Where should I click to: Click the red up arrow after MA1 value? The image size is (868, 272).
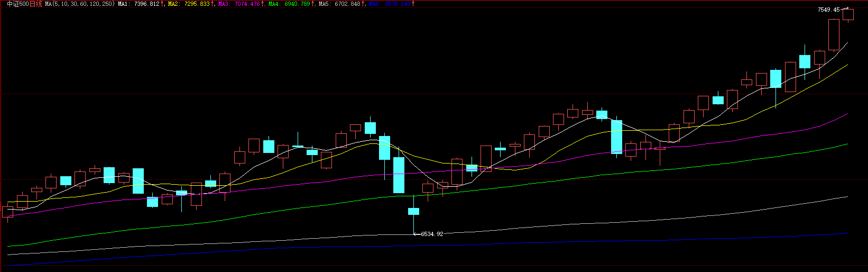coord(162,4)
